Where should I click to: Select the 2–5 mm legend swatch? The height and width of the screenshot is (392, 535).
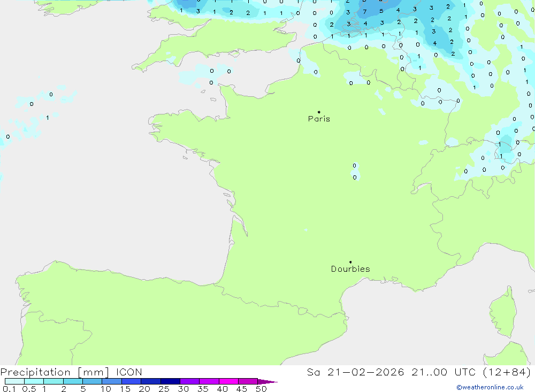(73, 381)
